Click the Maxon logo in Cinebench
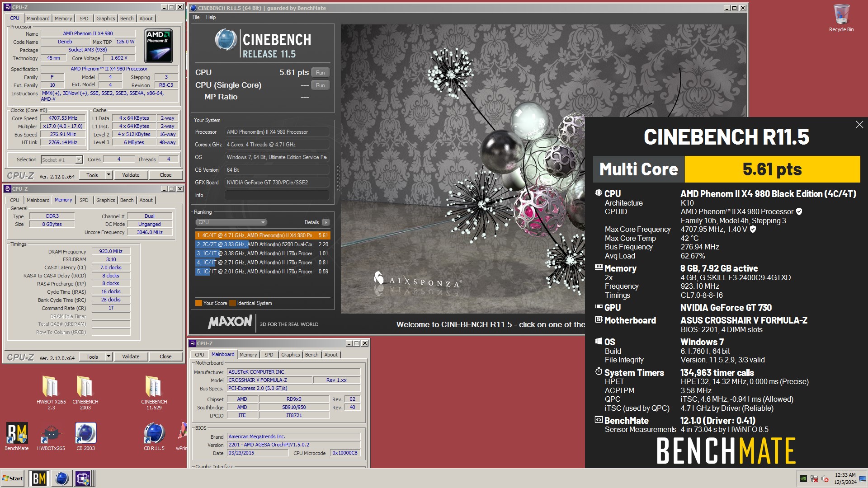 click(x=230, y=322)
